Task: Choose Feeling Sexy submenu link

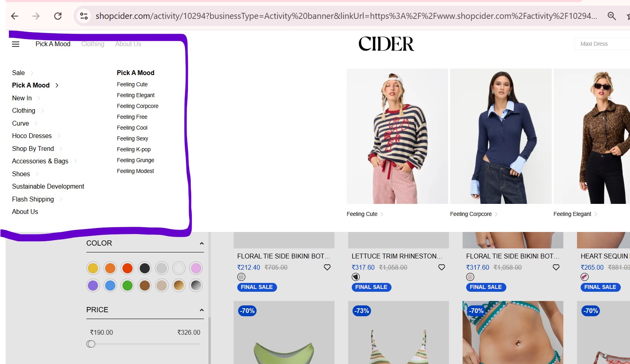Action: point(133,138)
